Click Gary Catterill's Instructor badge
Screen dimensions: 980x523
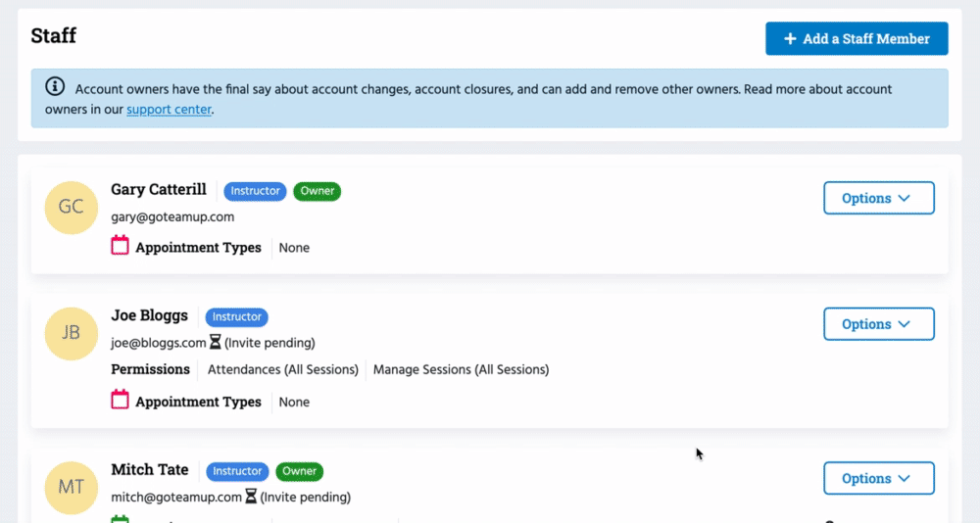click(x=255, y=191)
